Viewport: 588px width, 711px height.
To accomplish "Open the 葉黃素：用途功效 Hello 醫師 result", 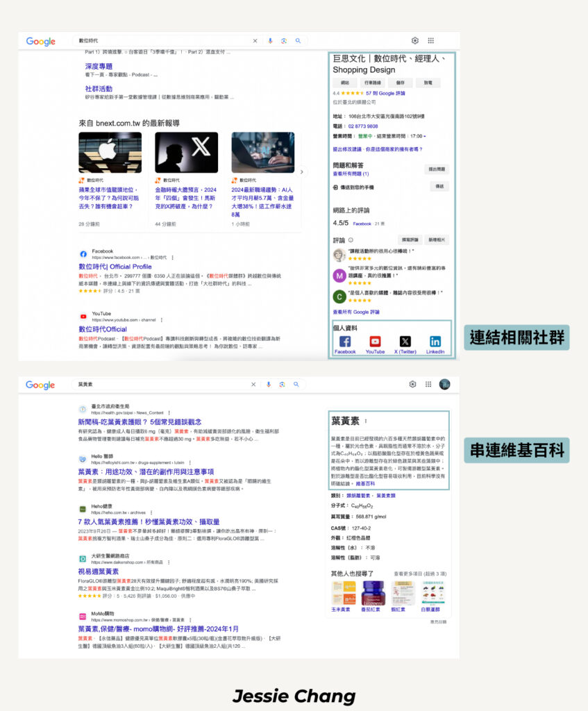I will point(146,472).
